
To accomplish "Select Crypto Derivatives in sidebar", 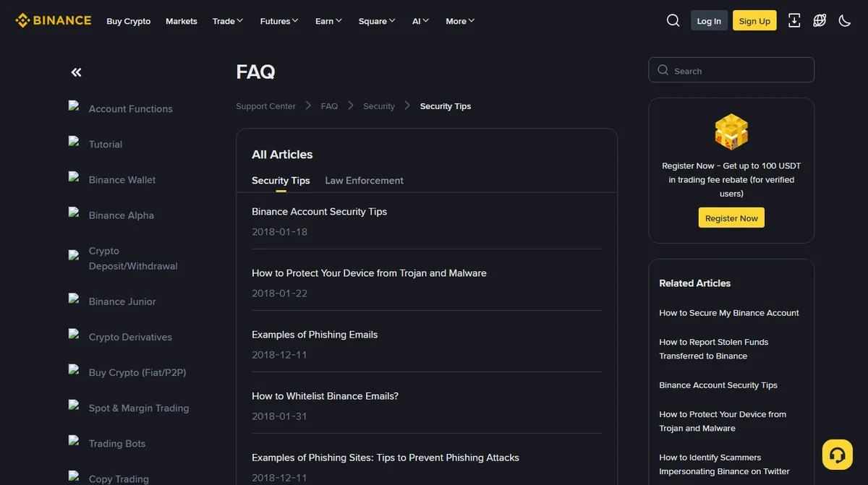I will [x=130, y=337].
